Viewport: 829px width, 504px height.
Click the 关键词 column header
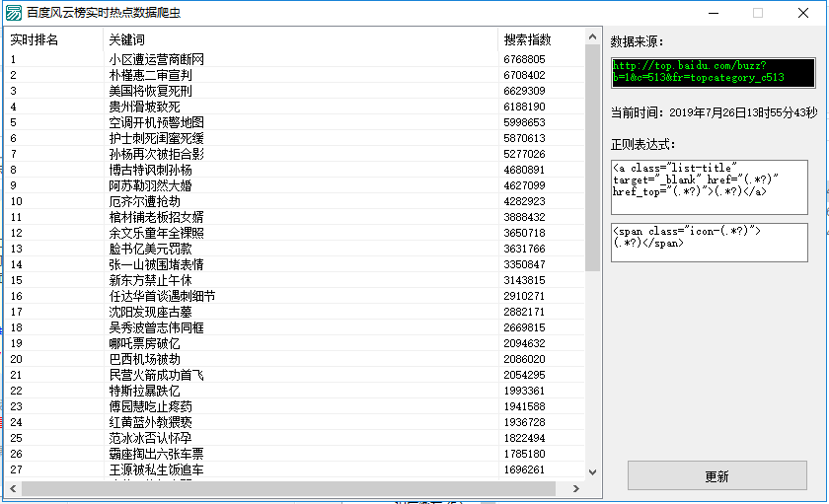click(300, 39)
